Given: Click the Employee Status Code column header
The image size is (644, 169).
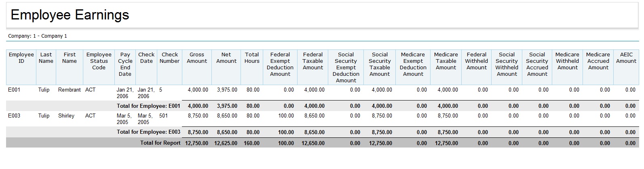Looking at the screenshot, I should click(x=99, y=61).
